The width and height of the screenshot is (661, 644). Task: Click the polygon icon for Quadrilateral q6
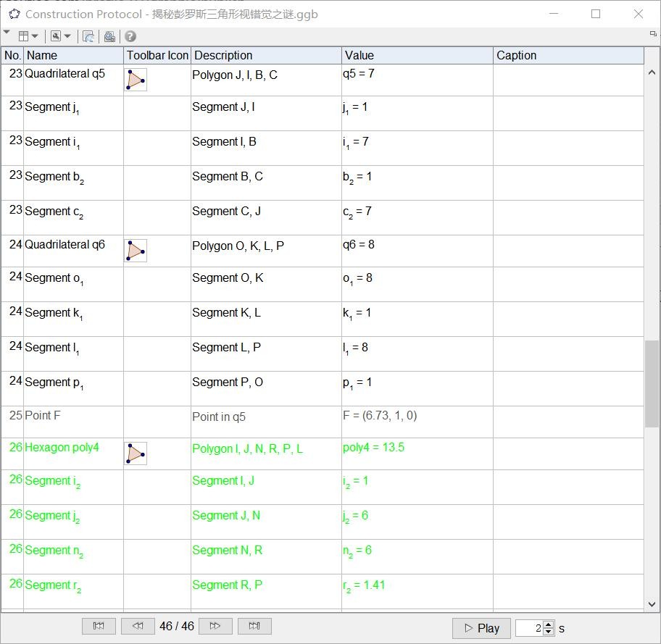(x=136, y=251)
